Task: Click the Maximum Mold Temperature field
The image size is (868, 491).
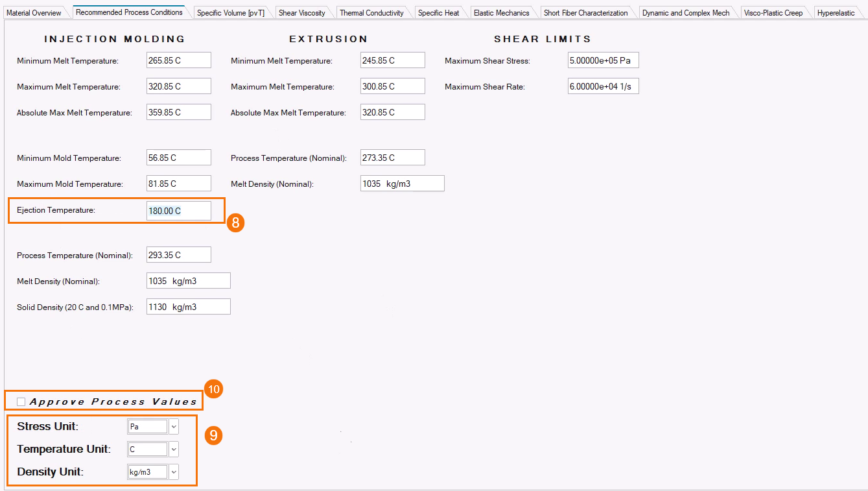Action: coord(179,184)
